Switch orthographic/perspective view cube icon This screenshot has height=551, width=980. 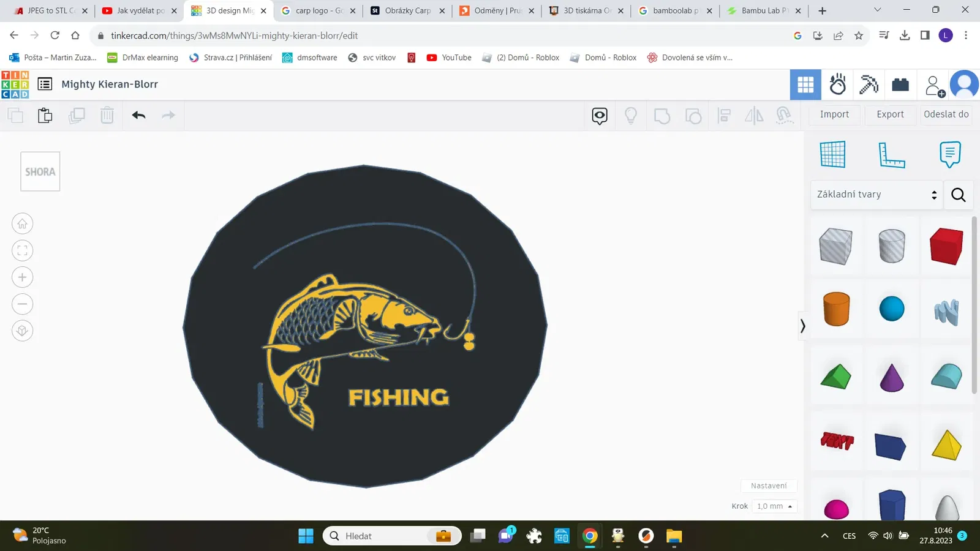pyautogui.click(x=23, y=331)
